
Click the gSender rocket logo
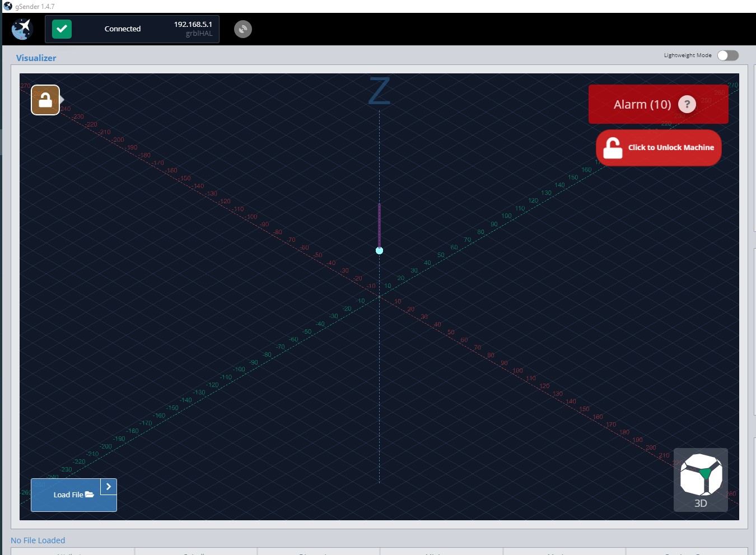point(22,29)
